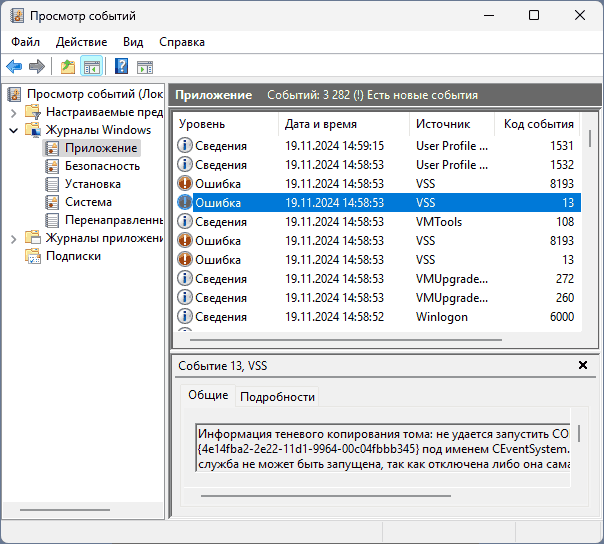The height and width of the screenshot is (544, 604).
Task: Click event description text about теневого копирования
Action: tap(384, 448)
